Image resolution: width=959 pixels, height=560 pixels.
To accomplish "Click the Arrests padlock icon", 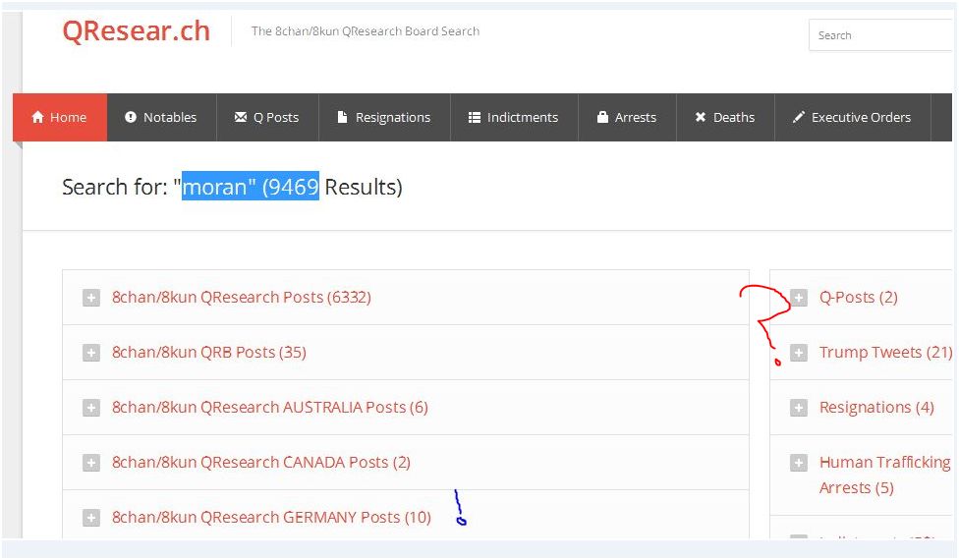I will pos(602,117).
